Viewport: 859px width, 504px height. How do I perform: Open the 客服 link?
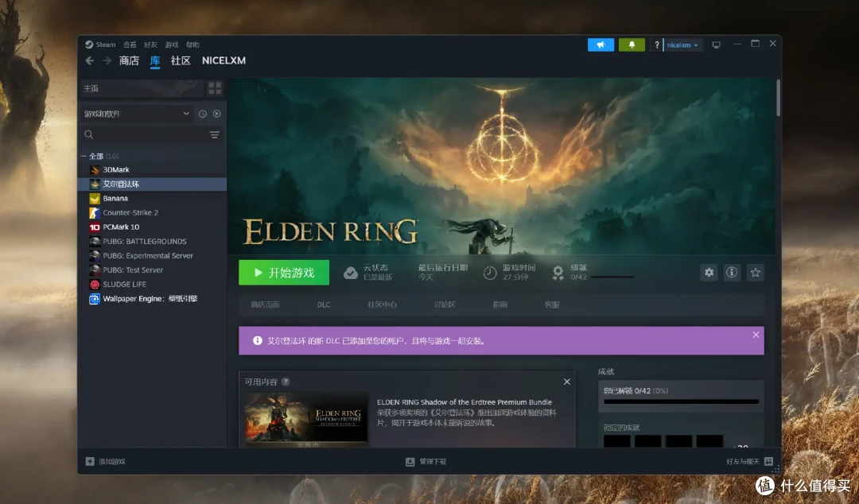click(552, 304)
